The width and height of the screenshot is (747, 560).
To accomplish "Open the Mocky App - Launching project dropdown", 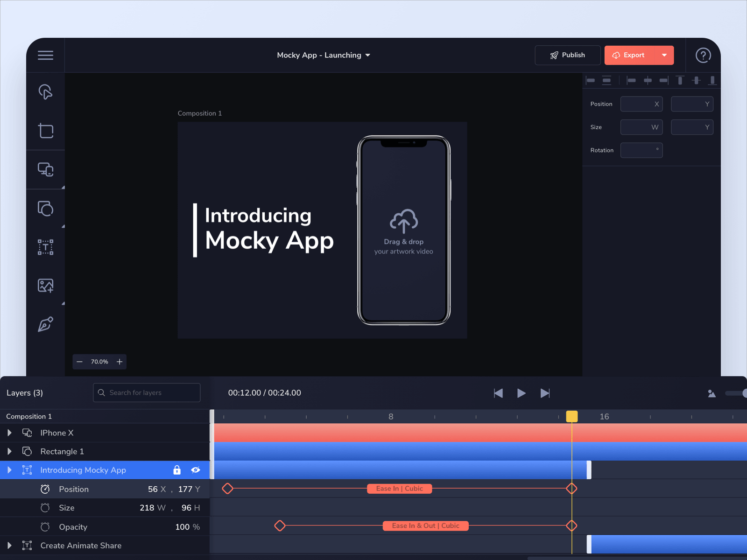I will (x=324, y=55).
